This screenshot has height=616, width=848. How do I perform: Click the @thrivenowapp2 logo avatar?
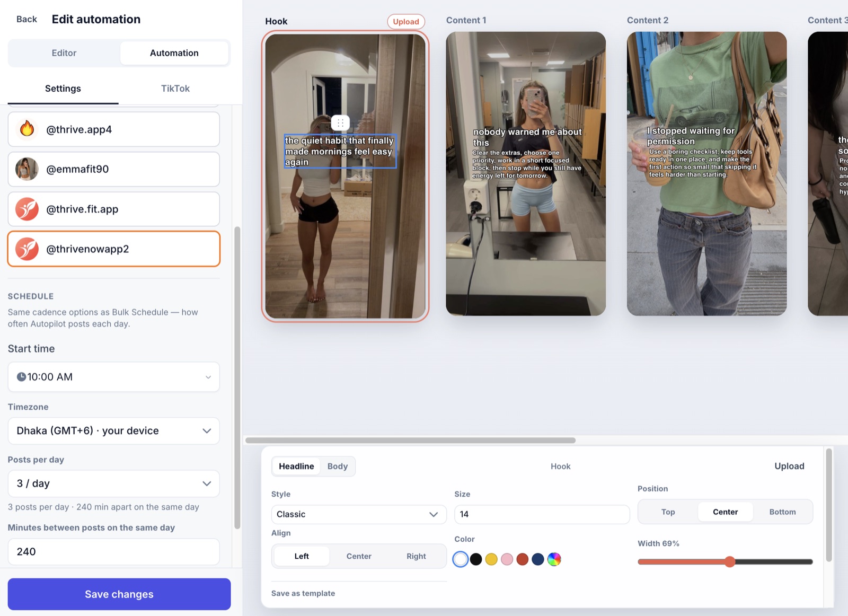(27, 249)
